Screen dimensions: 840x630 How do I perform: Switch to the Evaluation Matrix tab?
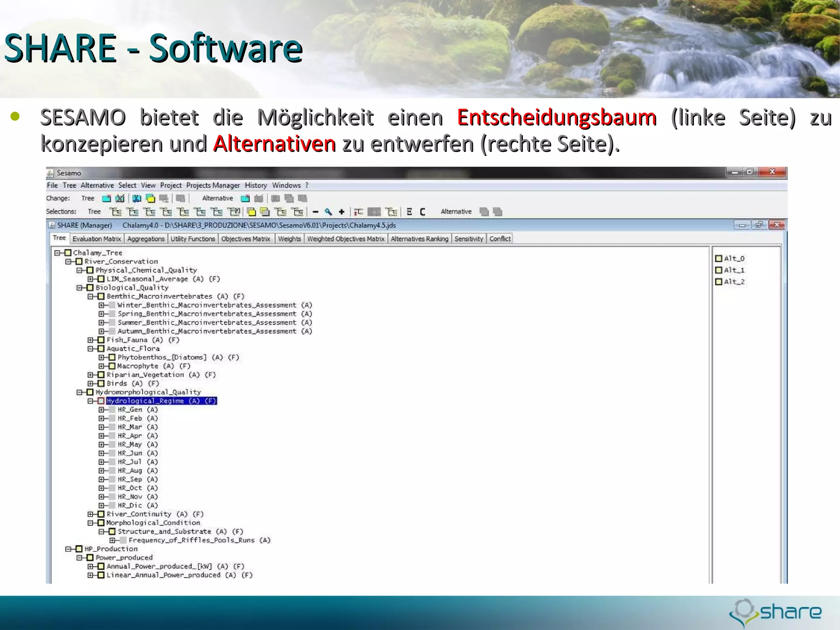[97, 239]
